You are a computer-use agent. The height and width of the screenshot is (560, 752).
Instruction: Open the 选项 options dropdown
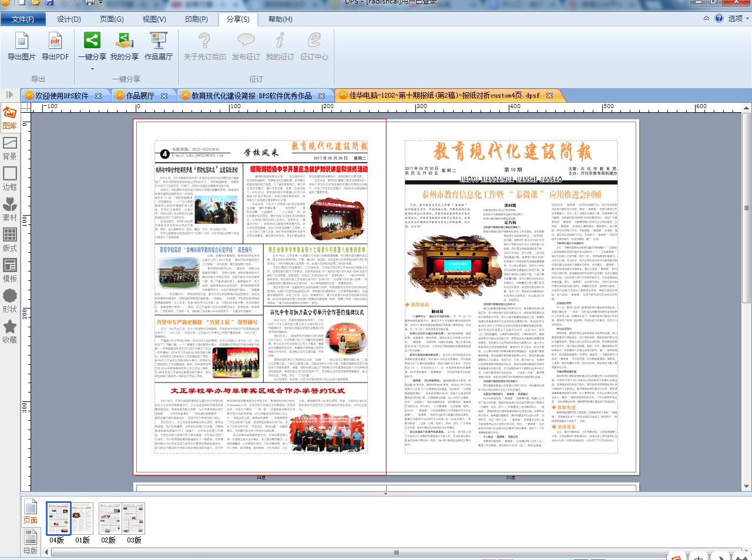[739, 18]
